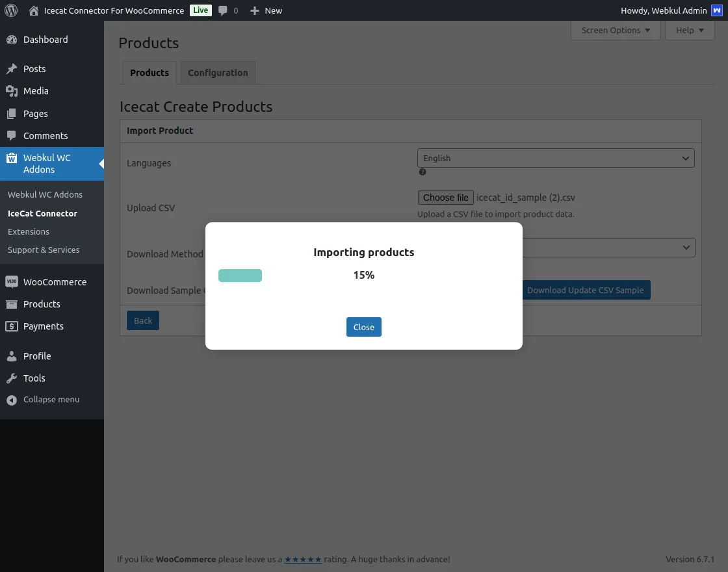Click the Tools wrench icon
Screen dimensions: 728x572
pos(12,378)
